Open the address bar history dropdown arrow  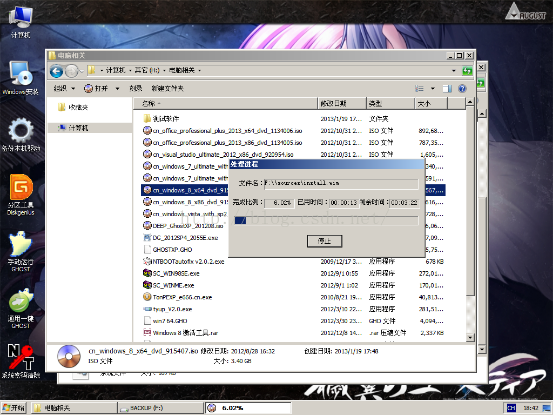(x=454, y=71)
